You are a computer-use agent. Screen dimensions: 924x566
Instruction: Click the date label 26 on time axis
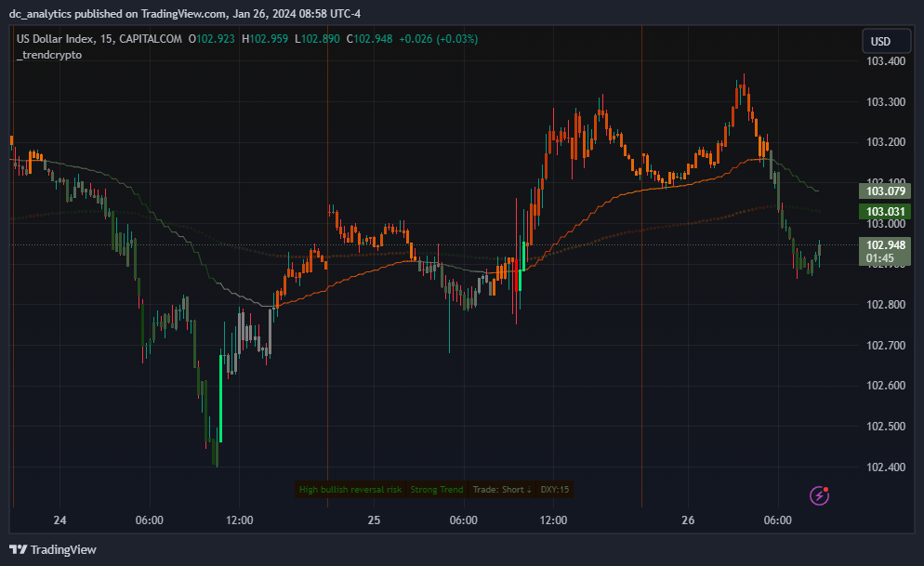click(x=688, y=520)
